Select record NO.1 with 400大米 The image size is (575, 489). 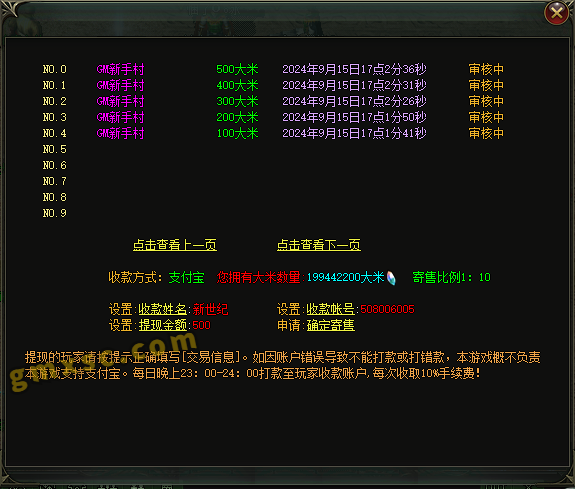click(273, 85)
